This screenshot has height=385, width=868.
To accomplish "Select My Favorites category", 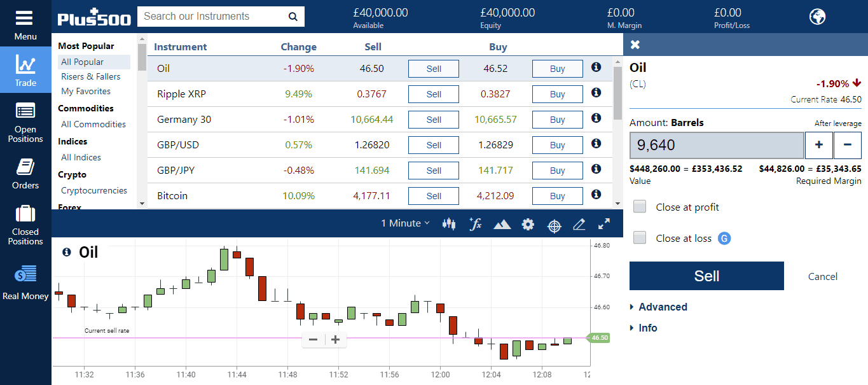I will (86, 91).
